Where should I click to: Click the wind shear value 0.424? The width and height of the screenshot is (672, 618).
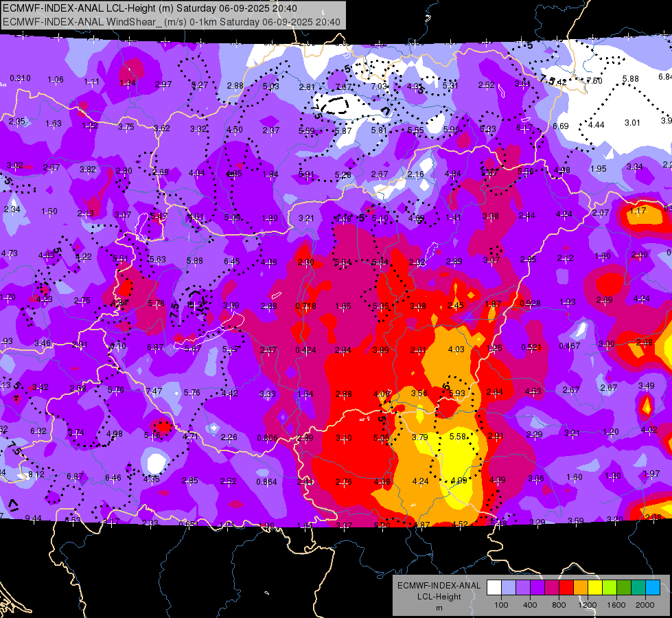305,350
